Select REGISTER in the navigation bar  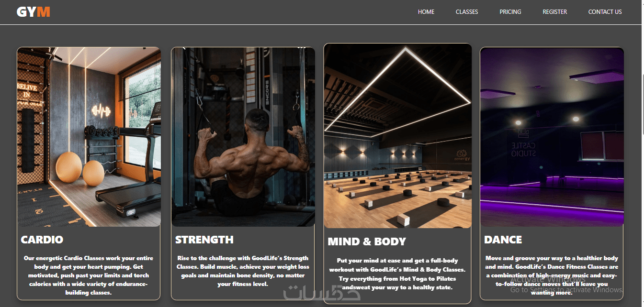coord(555,12)
